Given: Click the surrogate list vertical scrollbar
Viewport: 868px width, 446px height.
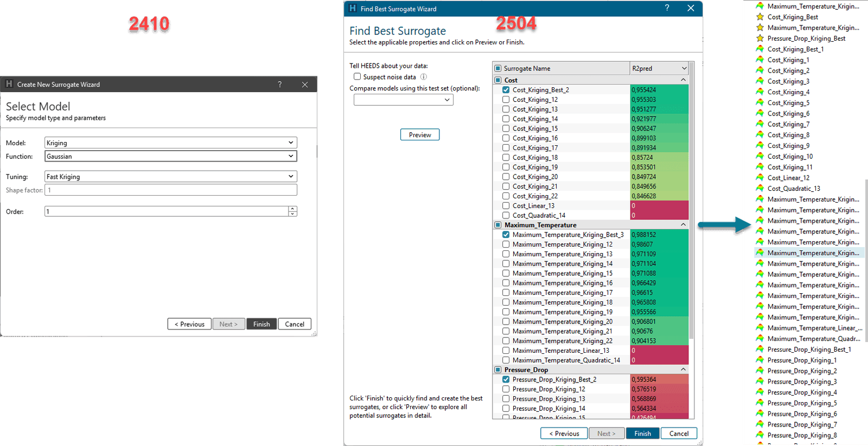Looking at the screenshot, I should (691, 201).
